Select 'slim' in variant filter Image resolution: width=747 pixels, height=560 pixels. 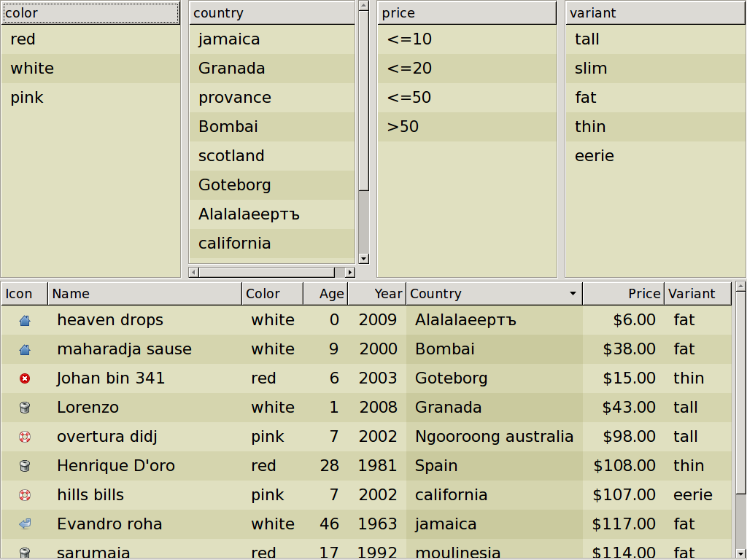pyautogui.click(x=656, y=68)
